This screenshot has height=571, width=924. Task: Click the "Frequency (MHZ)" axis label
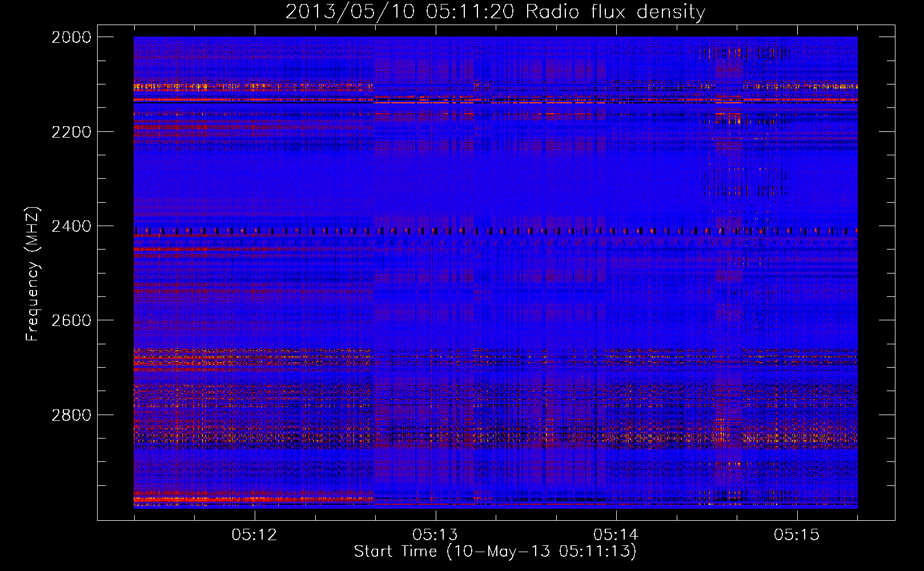coord(33,274)
